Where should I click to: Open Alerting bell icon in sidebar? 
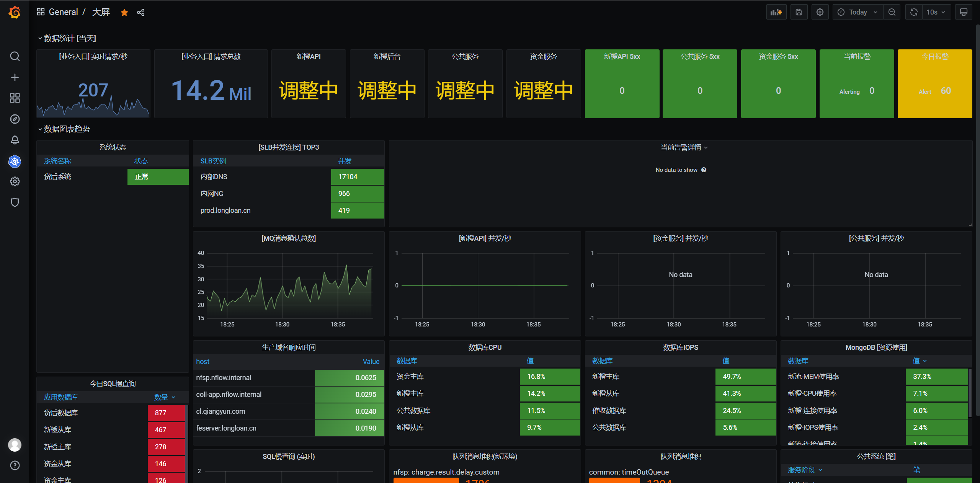15,140
